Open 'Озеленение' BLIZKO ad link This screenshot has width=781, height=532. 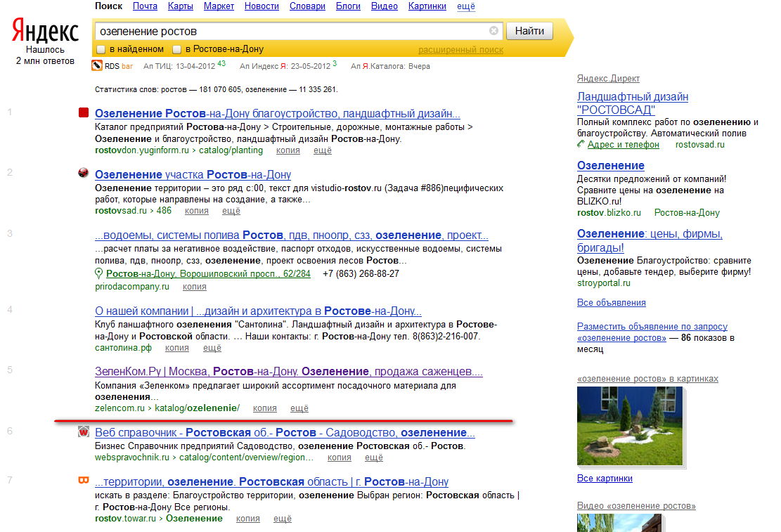point(611,165)
